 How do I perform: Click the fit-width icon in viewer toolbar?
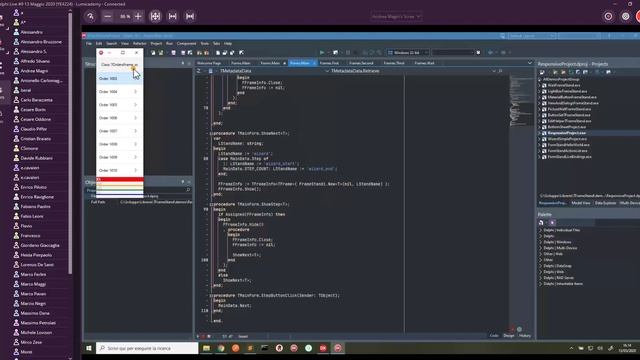pos(173,16)
